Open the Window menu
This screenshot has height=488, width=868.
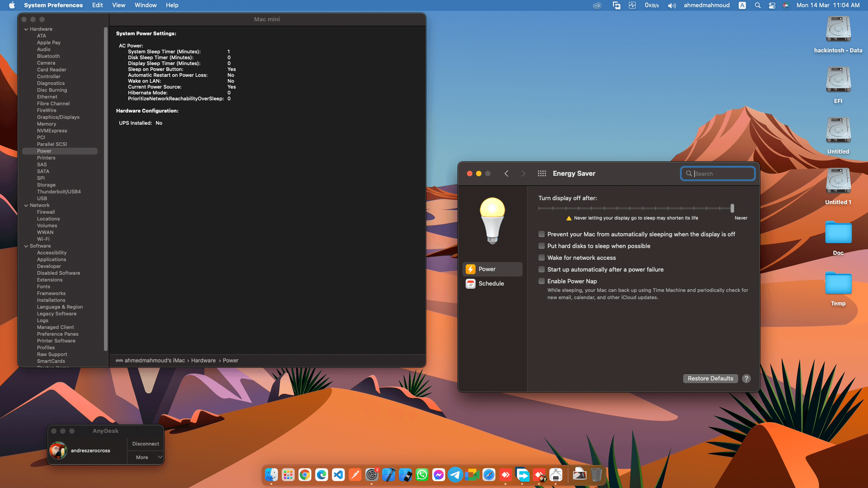click(x=146, y=5)
